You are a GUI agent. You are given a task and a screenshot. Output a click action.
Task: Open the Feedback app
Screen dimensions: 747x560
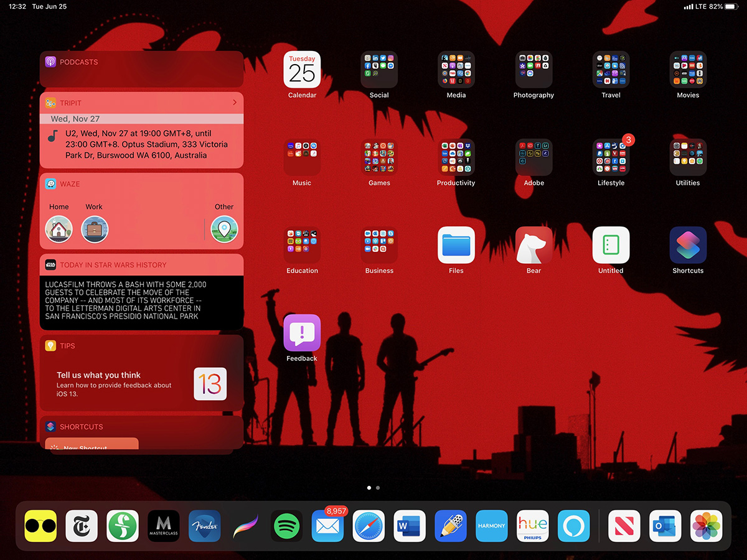point(302,332)
